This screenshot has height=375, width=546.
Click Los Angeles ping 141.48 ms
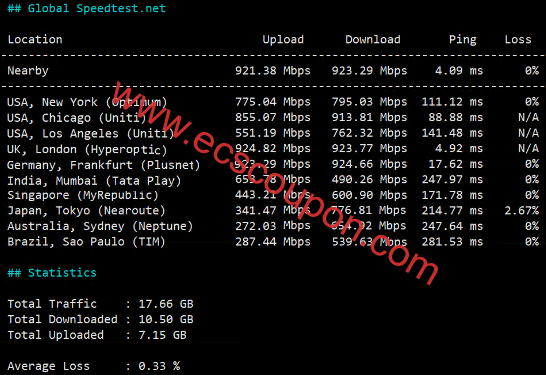[452, 133]
